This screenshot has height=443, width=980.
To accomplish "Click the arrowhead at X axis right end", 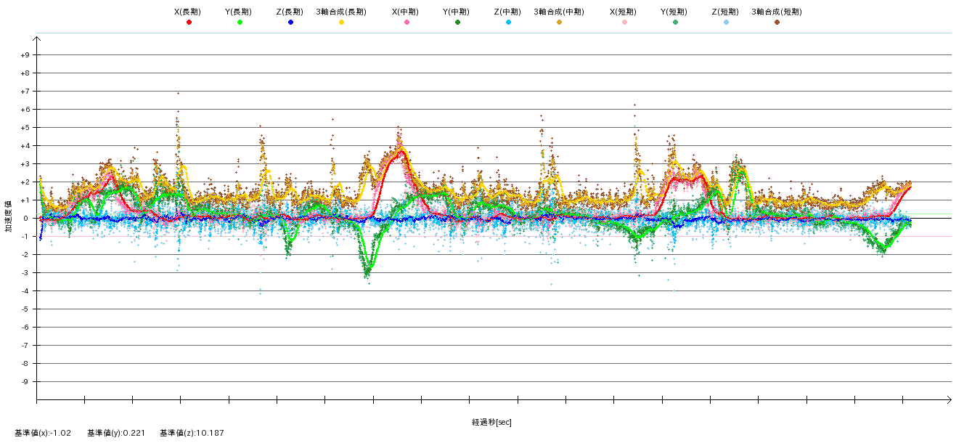I will click(947, 399).
